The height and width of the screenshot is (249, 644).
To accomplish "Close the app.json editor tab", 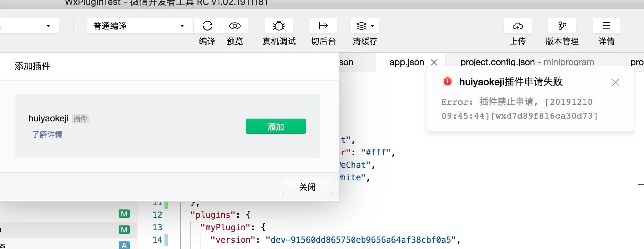I will coord(434,62).
